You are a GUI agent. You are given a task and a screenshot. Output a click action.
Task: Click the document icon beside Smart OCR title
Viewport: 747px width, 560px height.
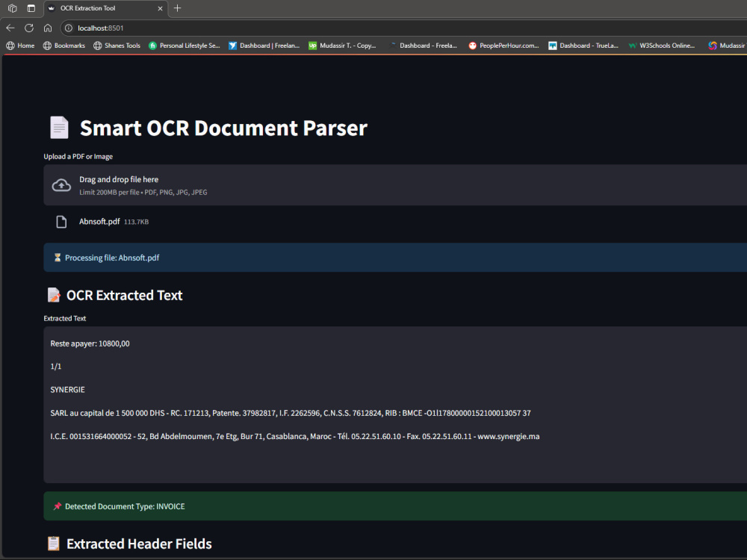point(59,128)
